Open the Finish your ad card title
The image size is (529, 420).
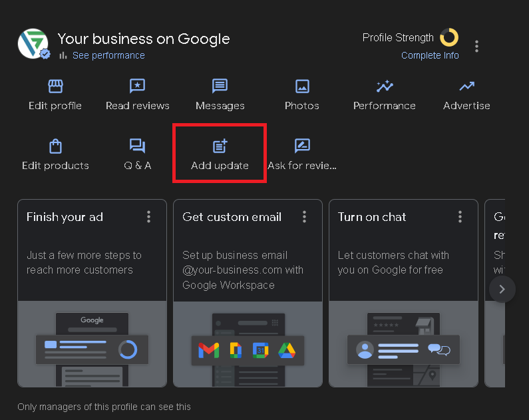(x=65, y=217)
